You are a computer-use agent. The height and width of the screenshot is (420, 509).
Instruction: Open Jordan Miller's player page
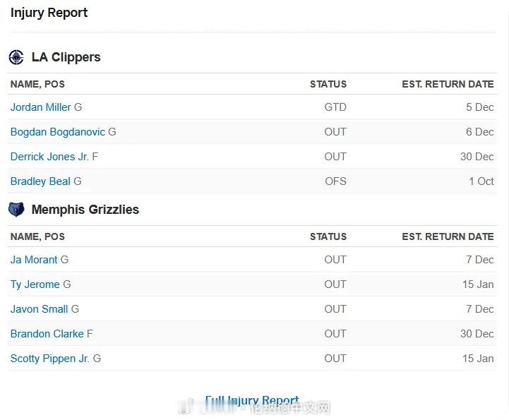(41, 107)
